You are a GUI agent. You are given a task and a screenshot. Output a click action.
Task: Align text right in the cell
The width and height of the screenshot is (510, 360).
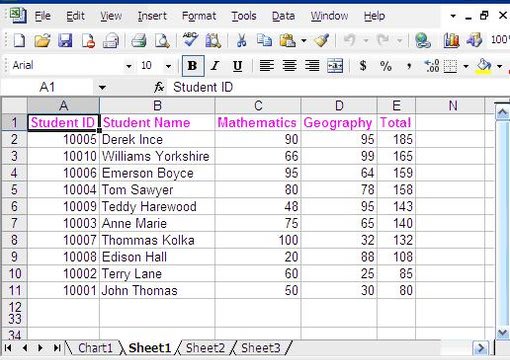pos(312,66)
